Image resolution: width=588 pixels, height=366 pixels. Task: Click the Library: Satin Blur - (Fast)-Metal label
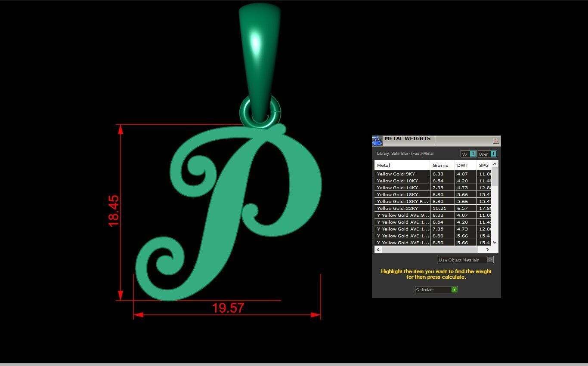tap(405, 154)
